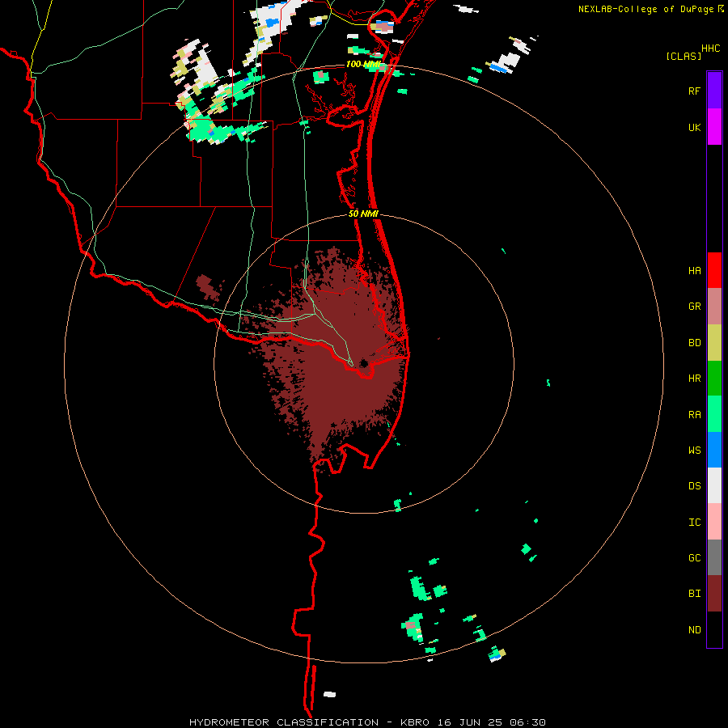The height and width of the screenshot is (728, 728).
Task: Click the "100 NMI" range ring label
Action: tap(363, 64)
